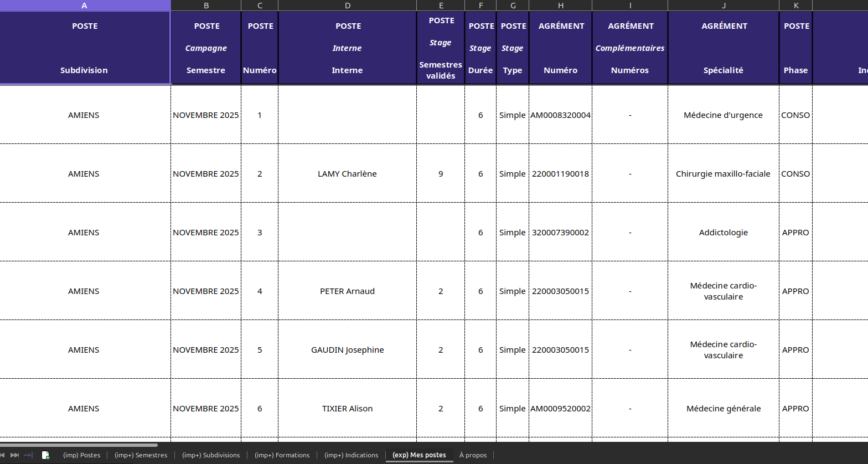This screenshot has height=464, width=868.
Task: Click the empty Interne cell of poste 1
Action: click(x=347, y=115)
